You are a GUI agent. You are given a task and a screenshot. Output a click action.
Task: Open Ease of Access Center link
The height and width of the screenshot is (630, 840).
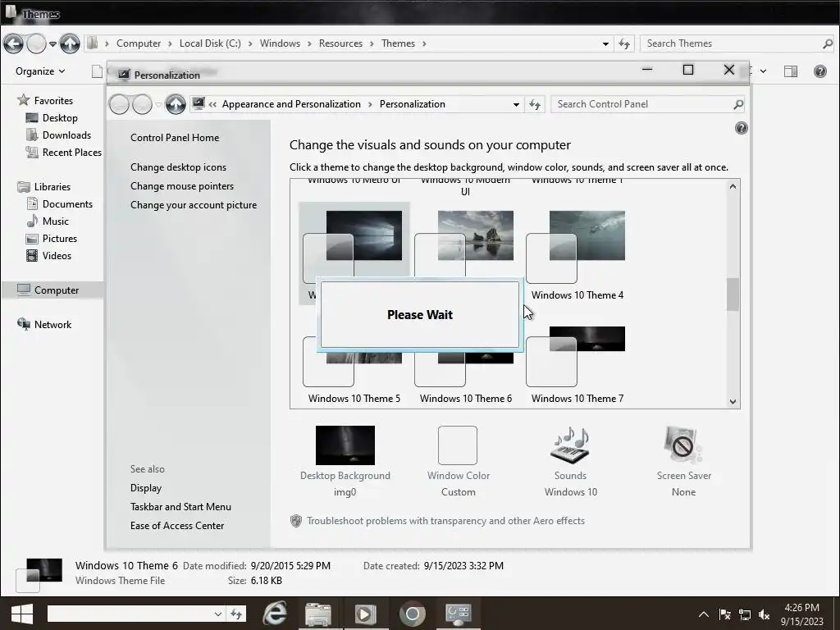(177, 526)
